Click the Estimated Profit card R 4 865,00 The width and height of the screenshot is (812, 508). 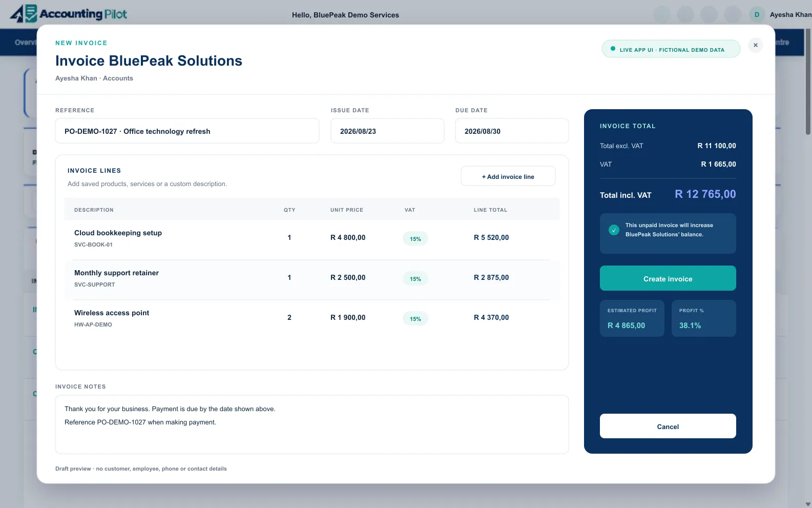point(632,318)
